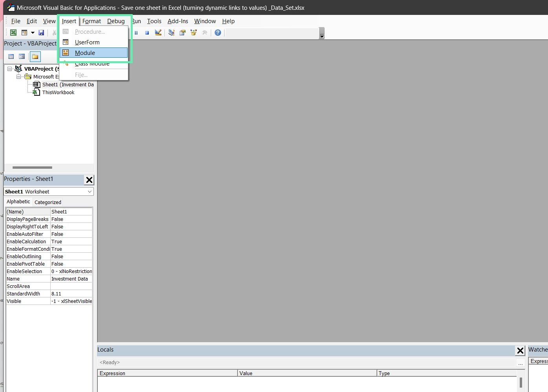548x392 pixels.
Task: Open the Window menu
Action: 205,21
